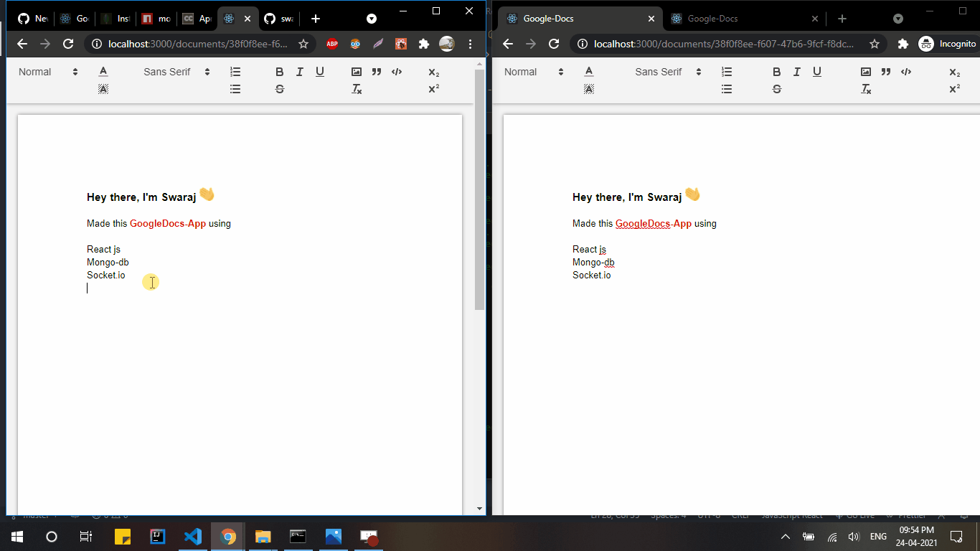Switch to npm 'mo' tab in left window
Viewport: 980px width, 551px height.
tap(156, 19)
